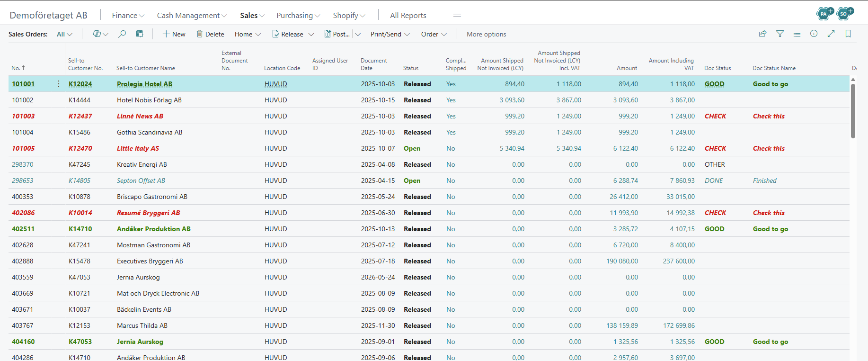
Task: Toggle the filter pane funnel icon
Action: pyautogui.click(x=780, y=34)
